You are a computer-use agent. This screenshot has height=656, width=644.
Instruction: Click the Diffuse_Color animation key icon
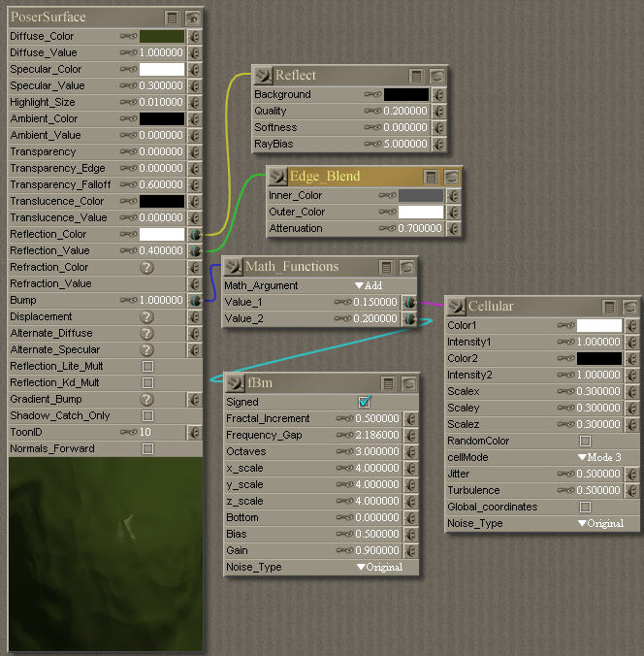128,36
